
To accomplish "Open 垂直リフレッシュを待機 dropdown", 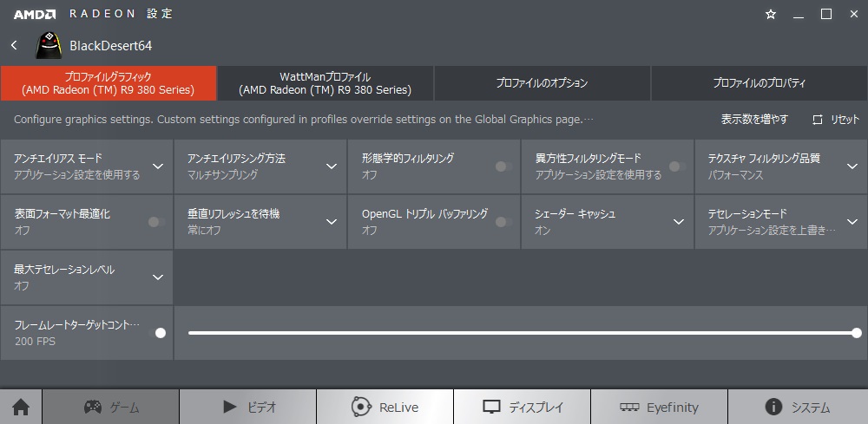I will coord(332,222).
